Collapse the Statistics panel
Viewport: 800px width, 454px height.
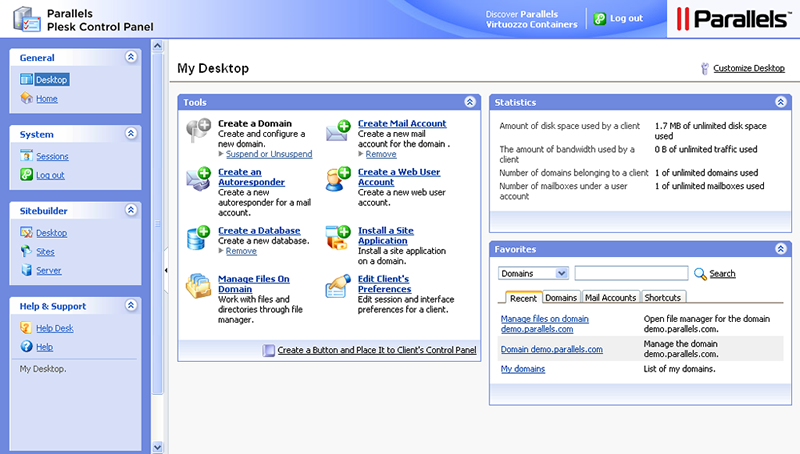(781, 102)
